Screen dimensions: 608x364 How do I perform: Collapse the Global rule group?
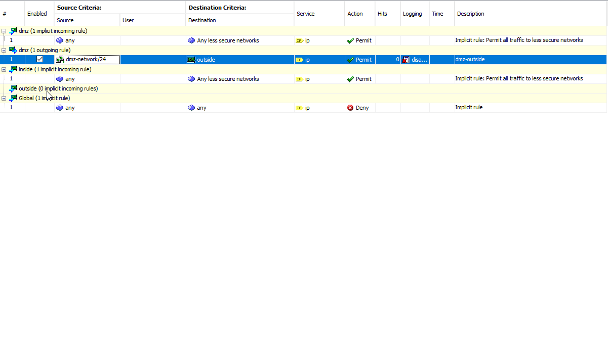tap(4, 98)
